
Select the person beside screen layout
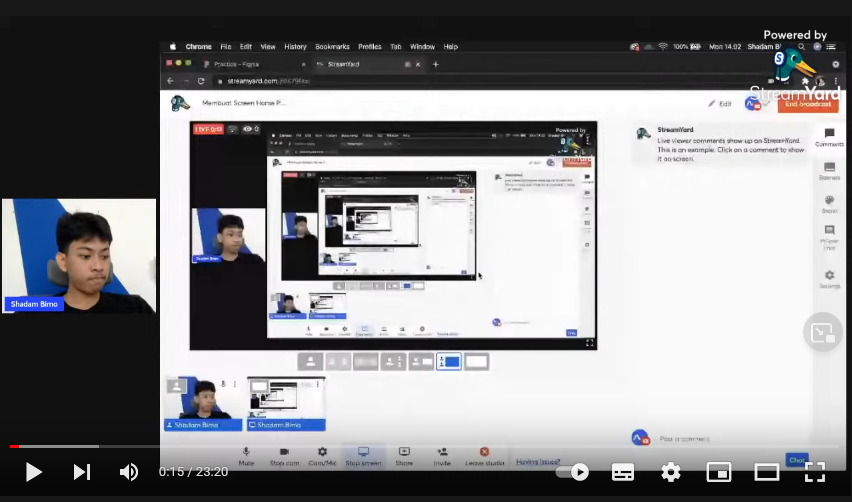pyautogui.click(x=421, y=361)
